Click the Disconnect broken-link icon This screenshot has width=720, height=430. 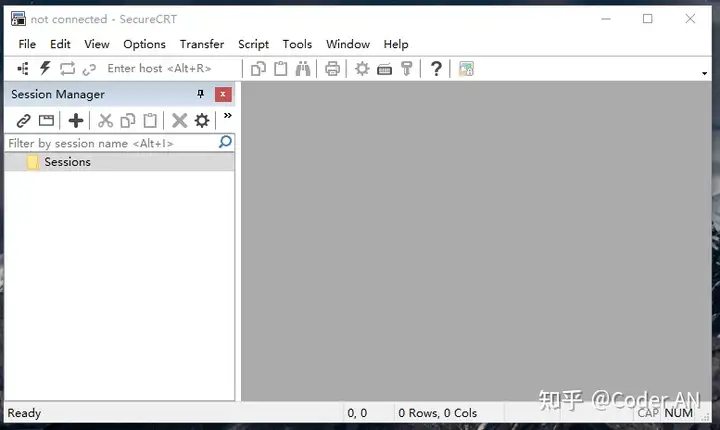pyautogui.click(x=89, y=69)
